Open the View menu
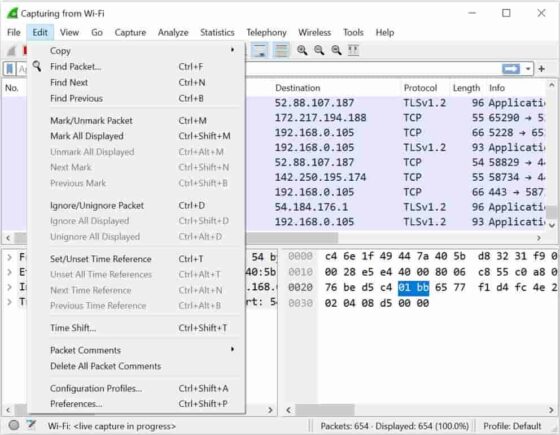The width and height of the screenshot is (560, 435). pyautogui.click(x=69, y=32)
